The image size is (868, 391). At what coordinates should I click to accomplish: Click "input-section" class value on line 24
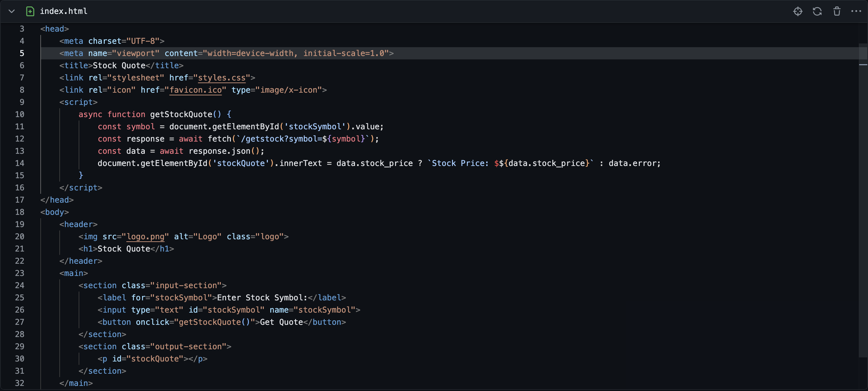pos(186,285)
